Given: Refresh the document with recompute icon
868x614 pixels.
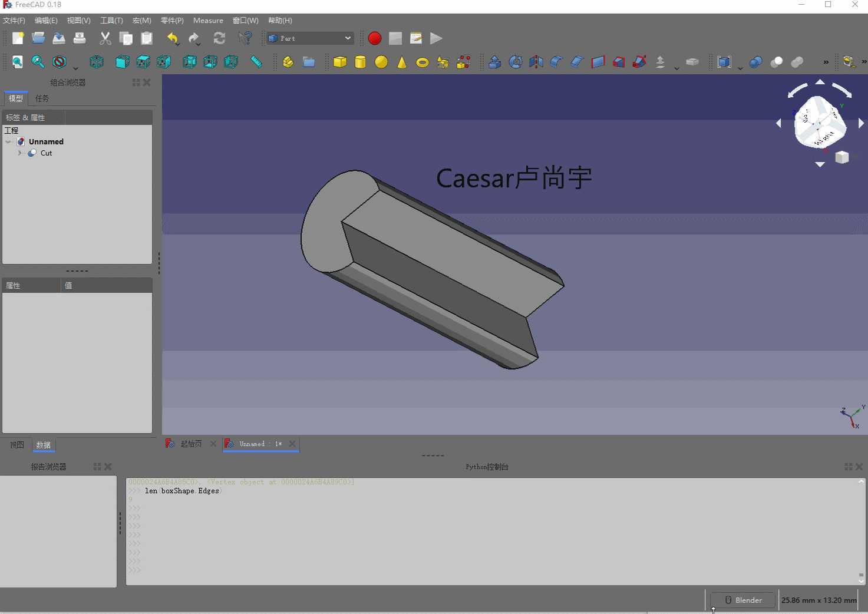Looking at the screenshot, I should (219, 38).
